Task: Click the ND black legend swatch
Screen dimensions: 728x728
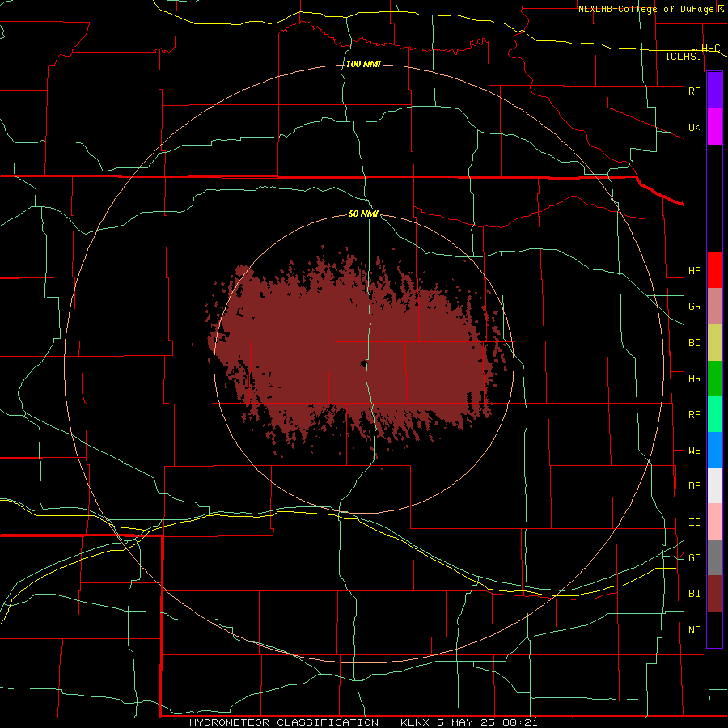Action: [x=714, y=629]
